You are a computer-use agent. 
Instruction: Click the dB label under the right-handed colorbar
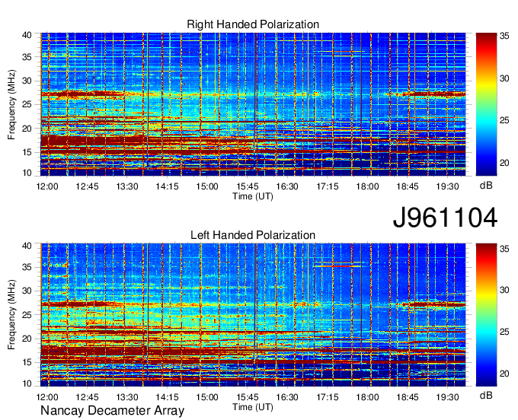click(x=486, y=186)
